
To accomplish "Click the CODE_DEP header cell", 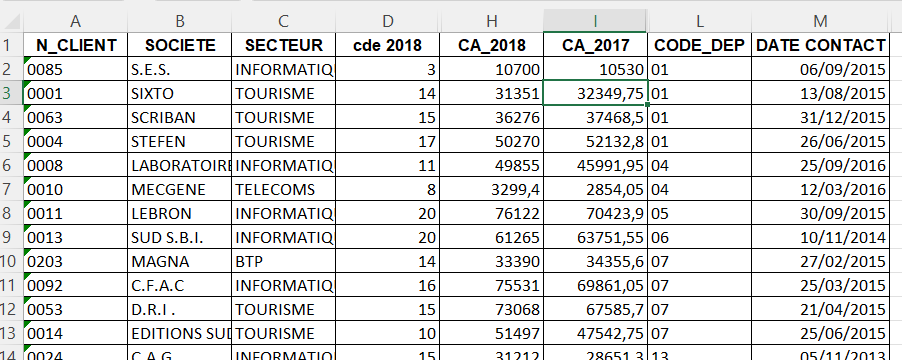I will point(700,45).
